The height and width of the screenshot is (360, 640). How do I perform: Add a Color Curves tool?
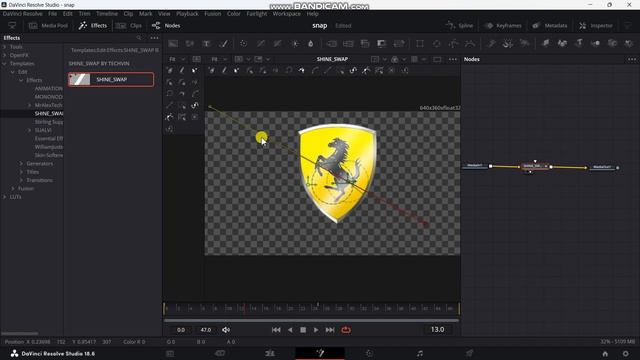click(261, 43)
